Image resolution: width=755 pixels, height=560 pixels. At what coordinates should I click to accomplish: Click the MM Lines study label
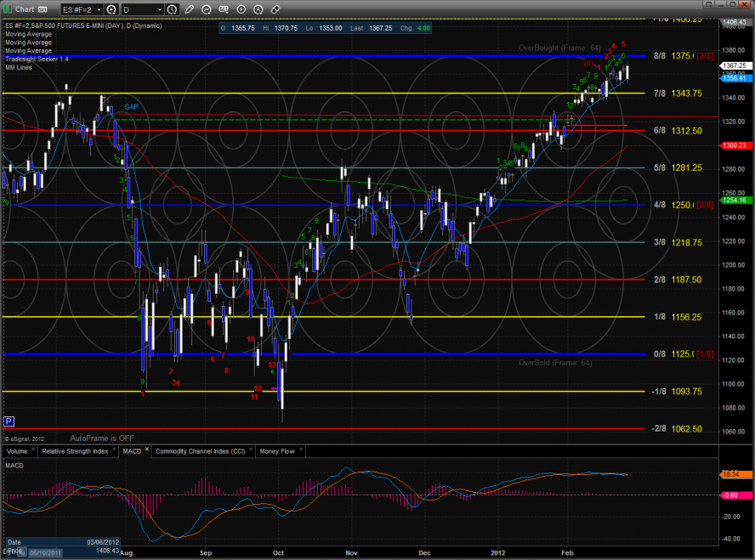click(19, 67)
